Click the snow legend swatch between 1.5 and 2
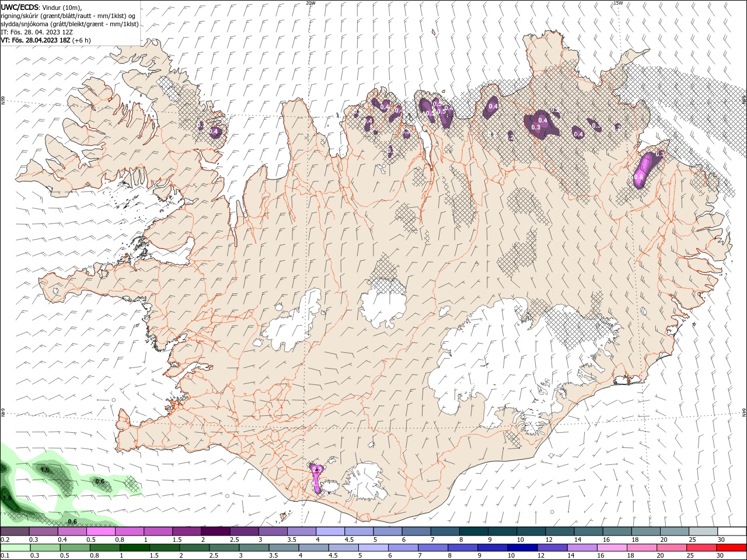747x560 pixels. [187, 531]
